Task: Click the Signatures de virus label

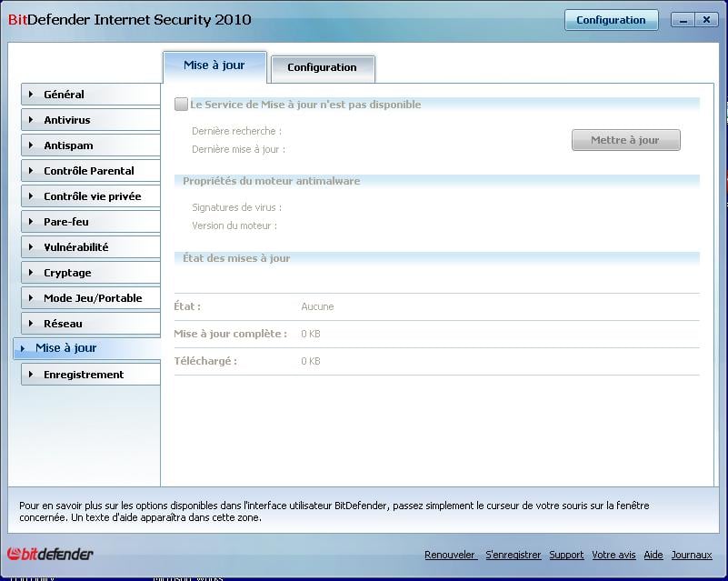Action: [x=237, y=207]
